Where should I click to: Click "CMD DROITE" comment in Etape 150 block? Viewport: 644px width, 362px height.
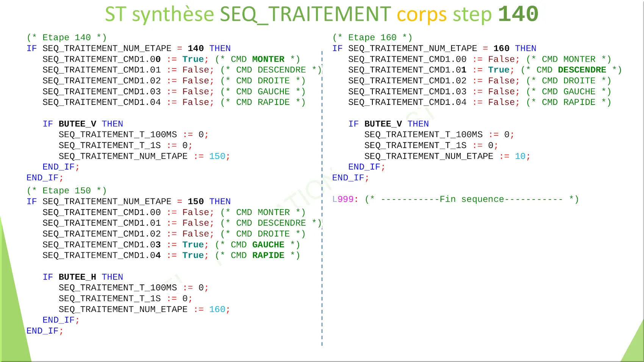[x=263, y=234]
